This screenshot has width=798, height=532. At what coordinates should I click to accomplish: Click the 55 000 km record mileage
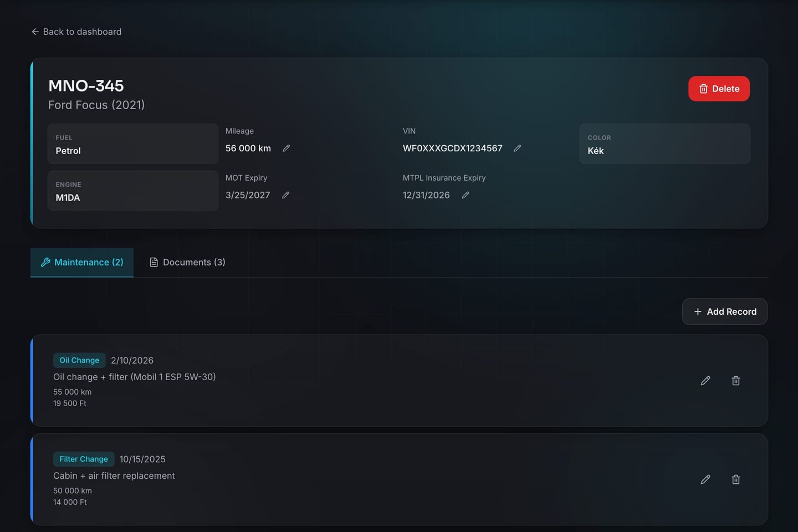point(73,392)
